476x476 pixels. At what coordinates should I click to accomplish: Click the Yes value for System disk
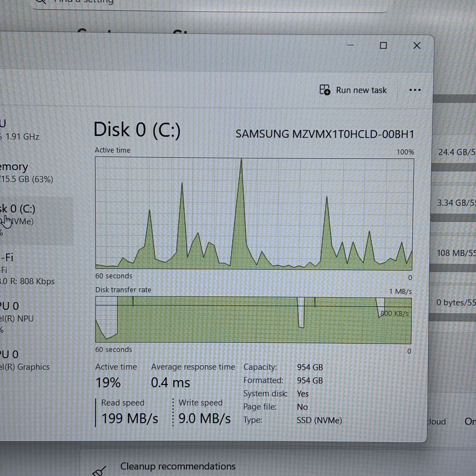303,394
